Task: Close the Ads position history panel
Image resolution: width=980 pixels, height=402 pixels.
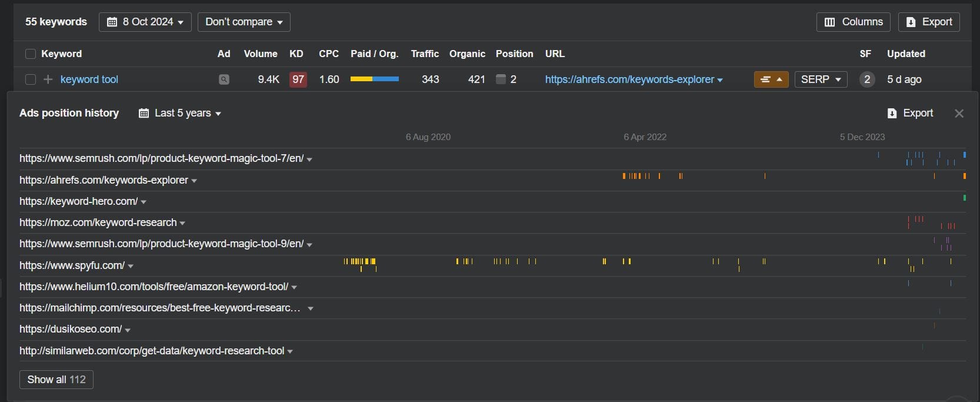Action: click(x=959, y=114)
